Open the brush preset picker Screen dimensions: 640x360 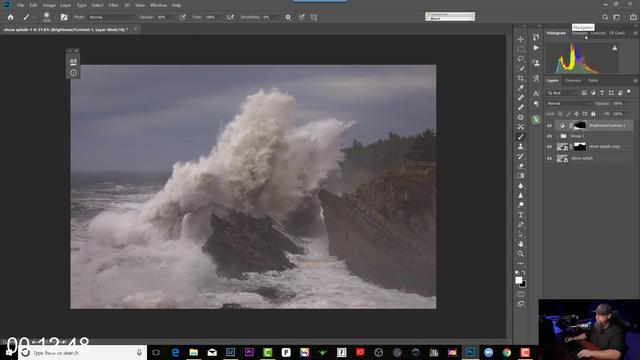(47, 17)
